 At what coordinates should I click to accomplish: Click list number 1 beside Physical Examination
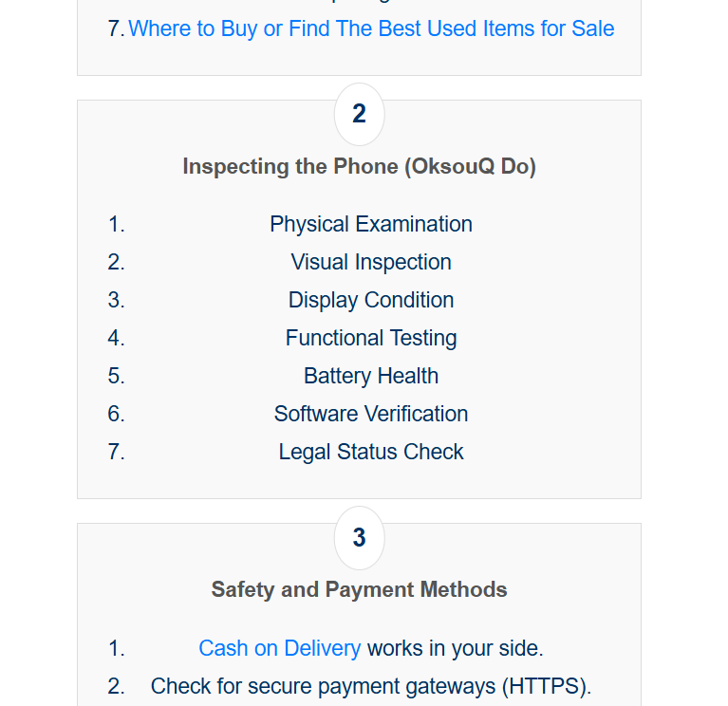pos(116,224)
